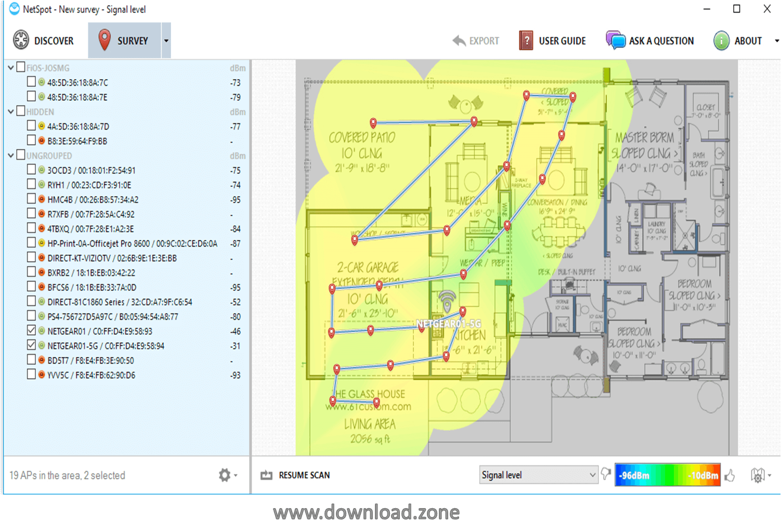Click the green middle of the signal scale

pos(668,475)
